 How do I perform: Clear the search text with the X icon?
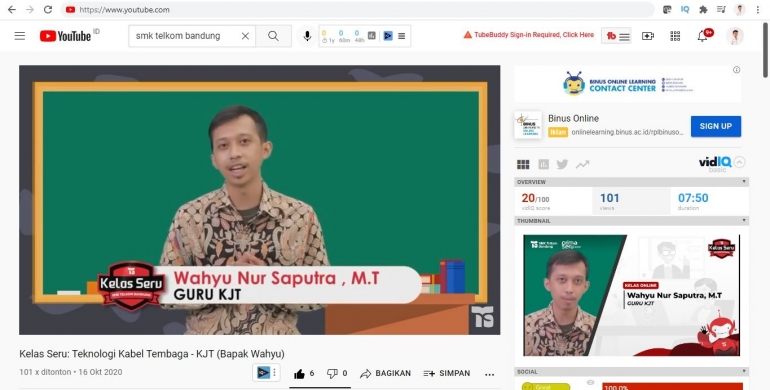click(245, 36)
